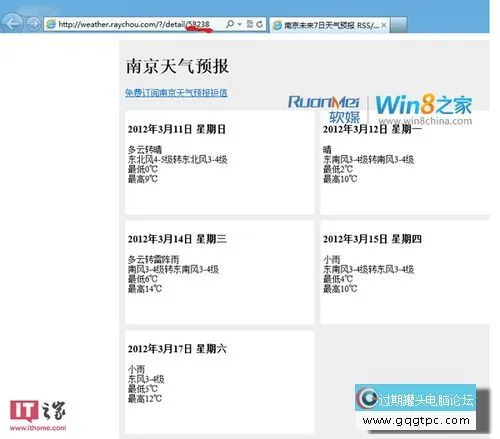Click 晴 in the March 12 card
The image size is (500, 439).
pos(327,149)
